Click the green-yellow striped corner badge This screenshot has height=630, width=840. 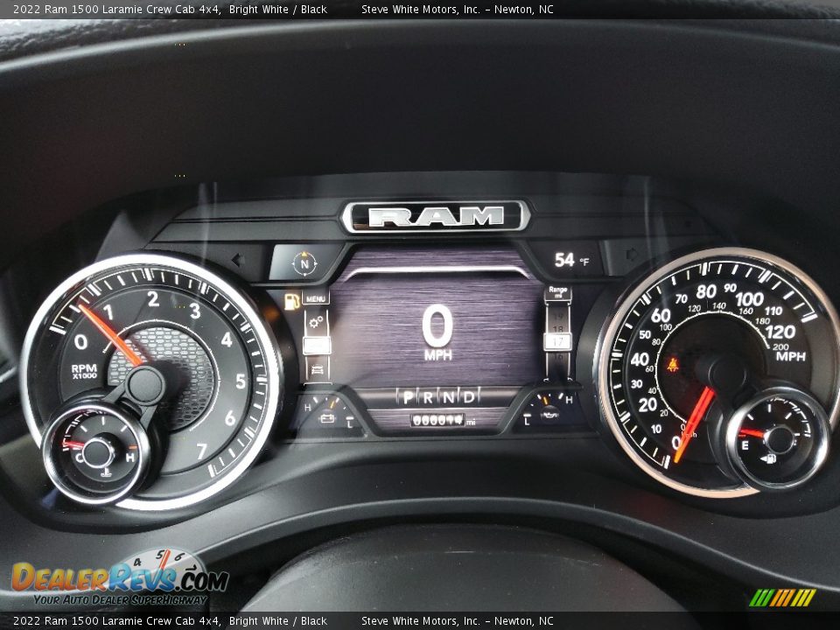click(782, 598)
